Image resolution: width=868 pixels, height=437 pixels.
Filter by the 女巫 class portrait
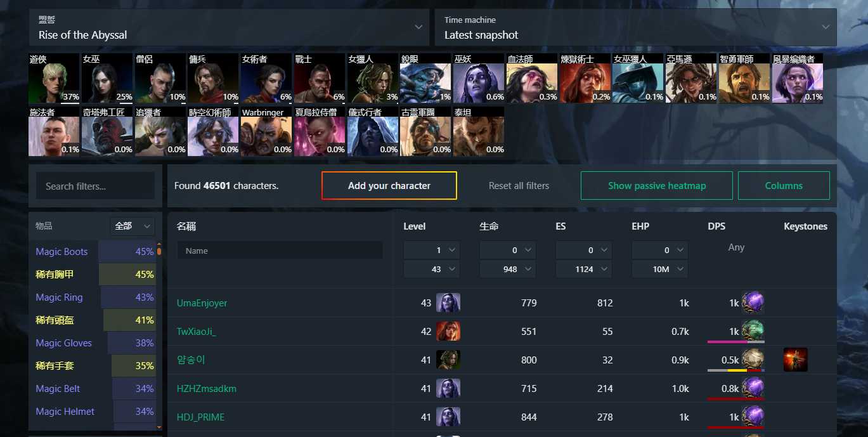point(107,79)
